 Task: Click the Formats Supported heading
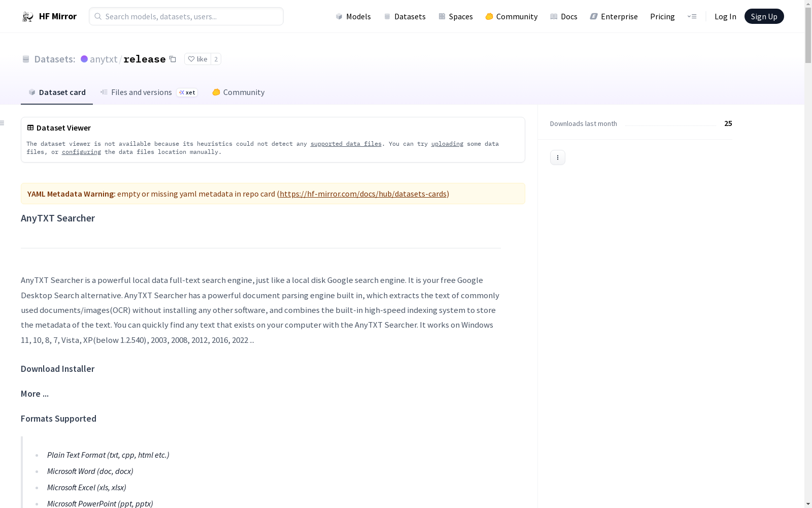(59, 419)
